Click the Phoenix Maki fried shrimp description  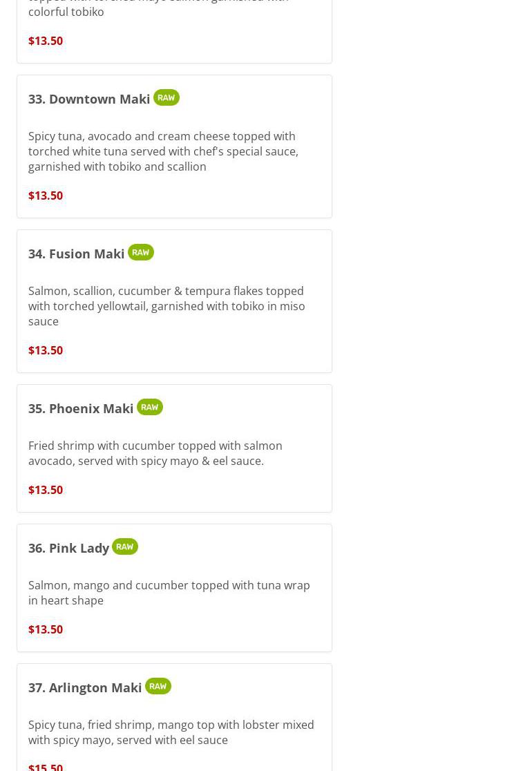pos(155,453)
